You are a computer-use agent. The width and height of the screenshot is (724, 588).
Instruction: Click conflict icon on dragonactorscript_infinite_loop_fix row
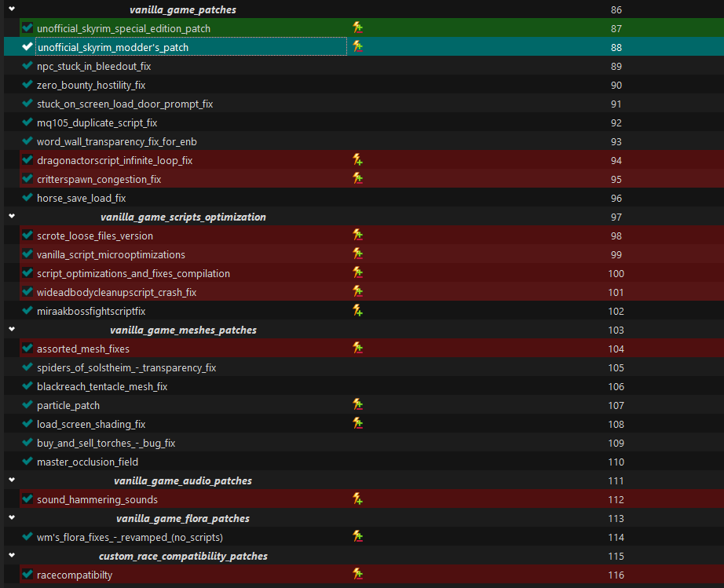click(x=357, y=159)
